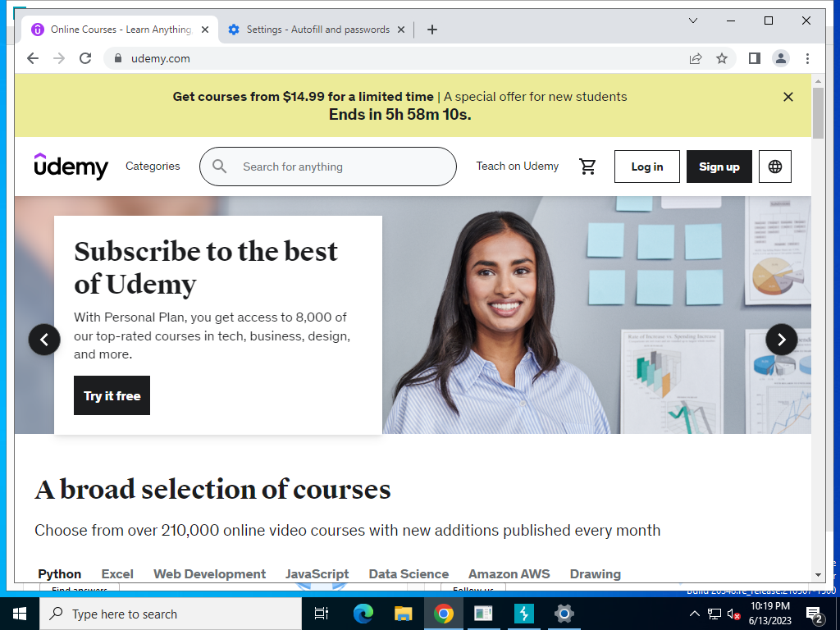Click the browser forward arrow
The image size is (840, 630).
point(59,58)
